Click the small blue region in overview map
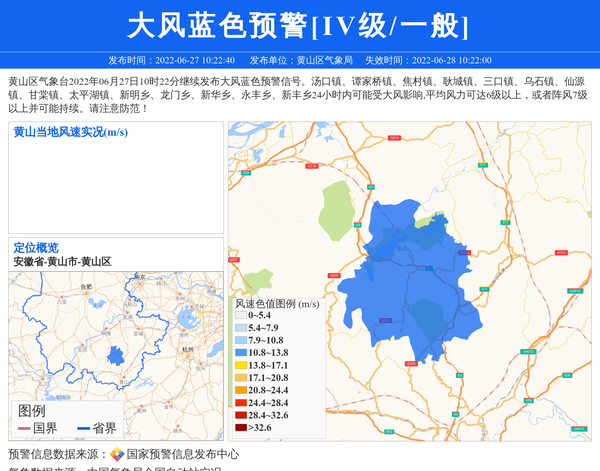 click(x=116, y=356)
